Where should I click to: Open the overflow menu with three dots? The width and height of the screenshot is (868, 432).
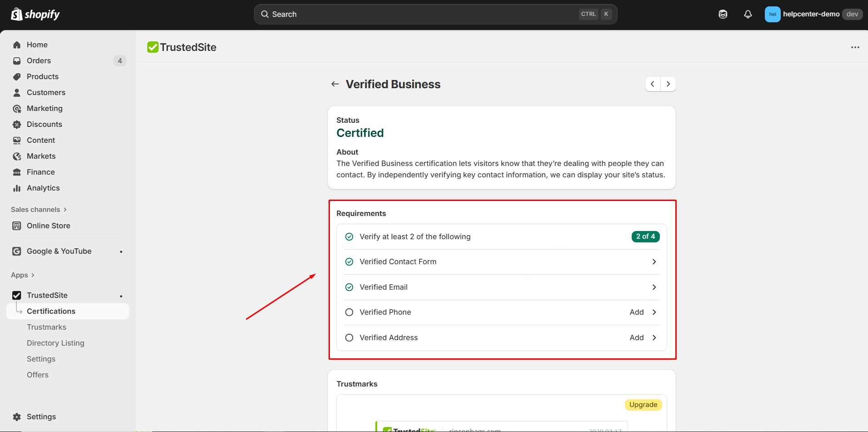[855, 47]
